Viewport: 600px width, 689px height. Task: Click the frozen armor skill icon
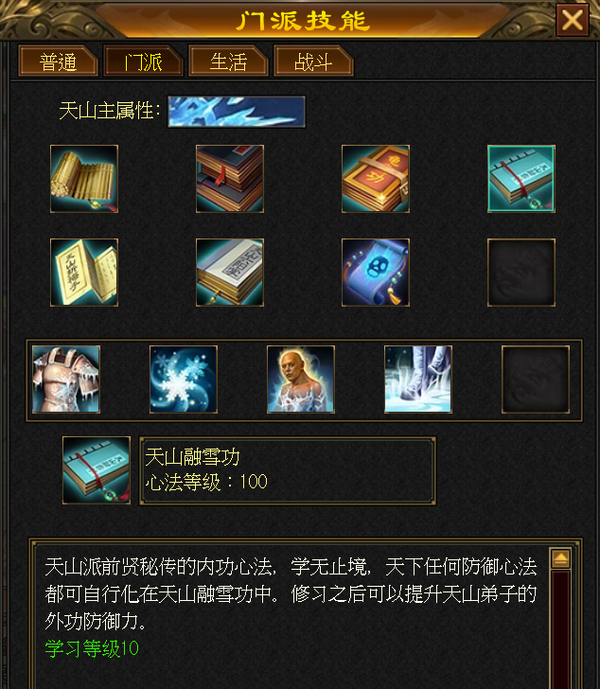tap(66, 379)
